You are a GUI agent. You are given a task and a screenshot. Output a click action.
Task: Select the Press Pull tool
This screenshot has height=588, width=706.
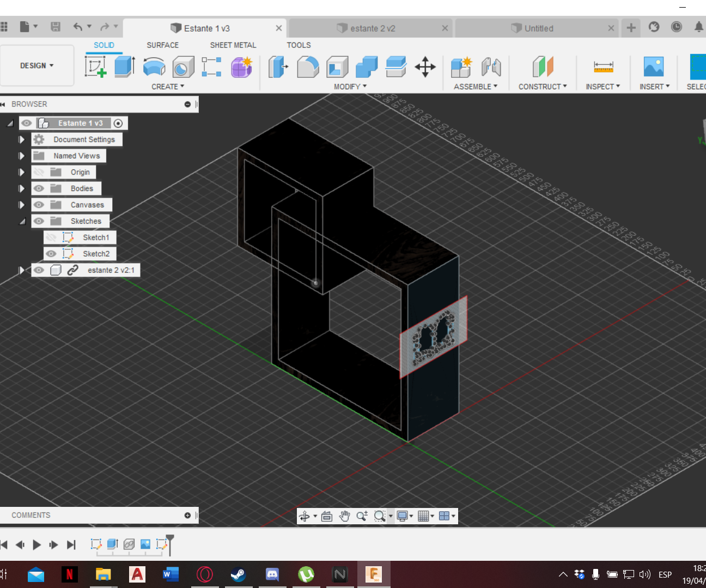[x=278, y=67]
